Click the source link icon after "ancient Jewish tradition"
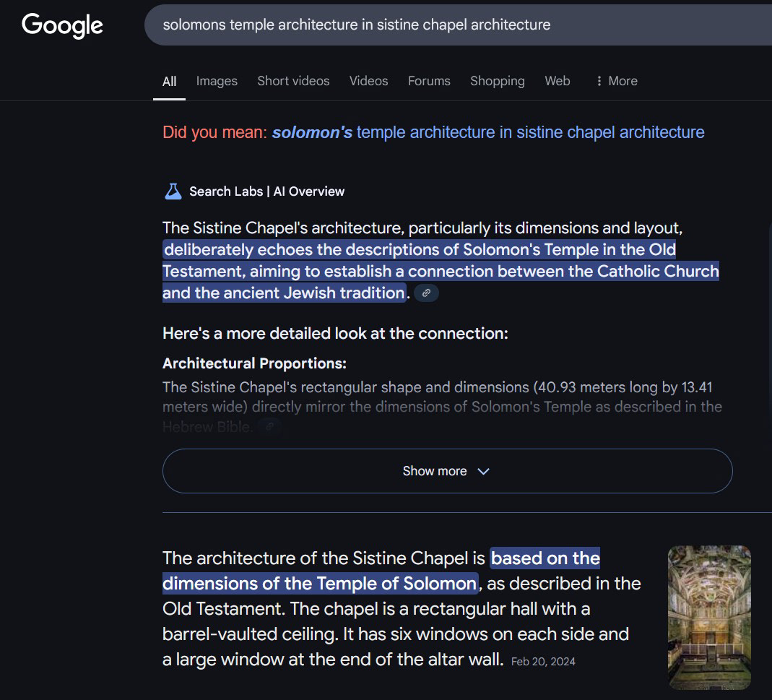772x700 pixels. 426,293
